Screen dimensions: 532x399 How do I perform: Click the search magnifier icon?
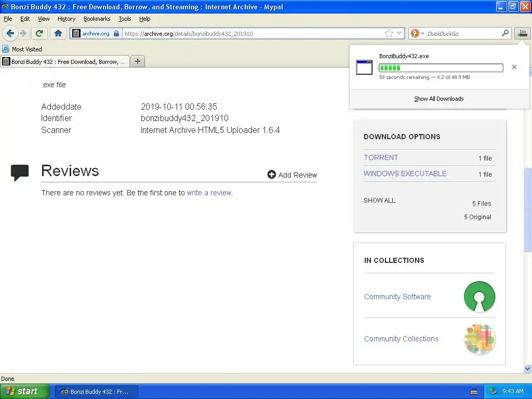(505, 33)
